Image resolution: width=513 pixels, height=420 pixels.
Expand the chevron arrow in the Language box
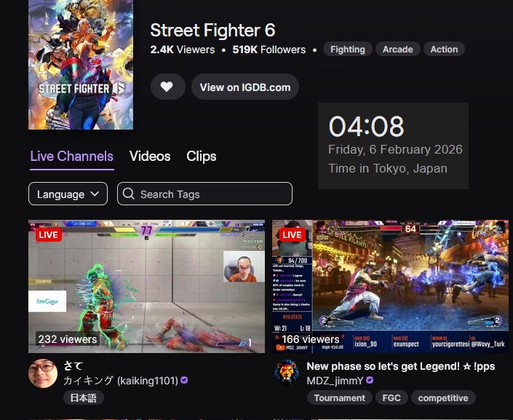point(95,194)
